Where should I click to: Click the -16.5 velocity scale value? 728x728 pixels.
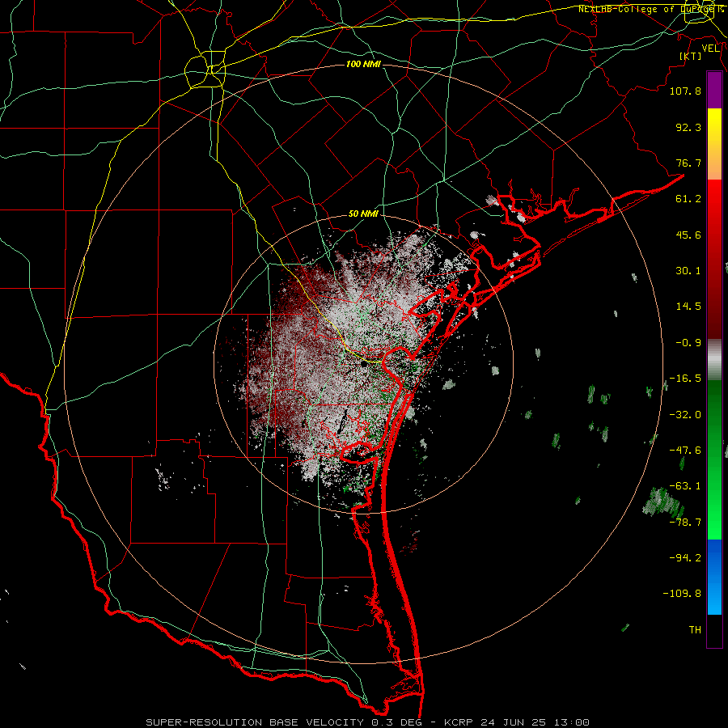(x=685, y=379)
